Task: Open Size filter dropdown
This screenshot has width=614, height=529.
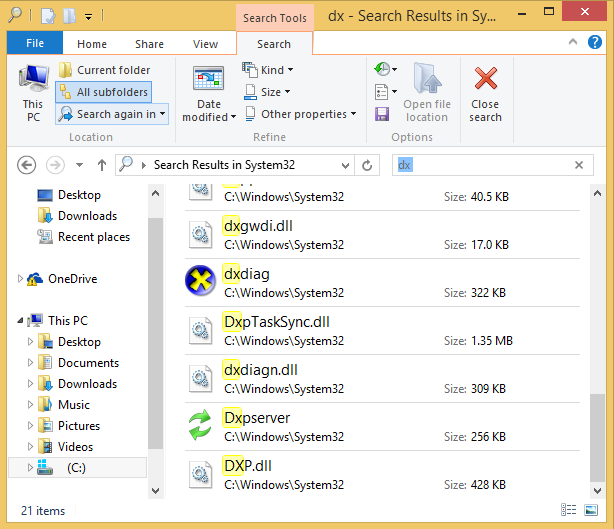Action: click(267, 92)
